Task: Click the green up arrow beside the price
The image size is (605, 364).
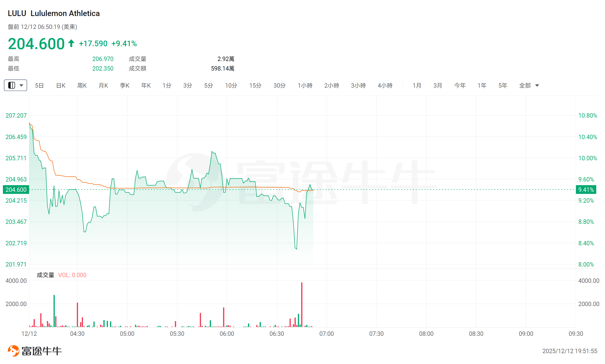Action: [x=71, y=43]
